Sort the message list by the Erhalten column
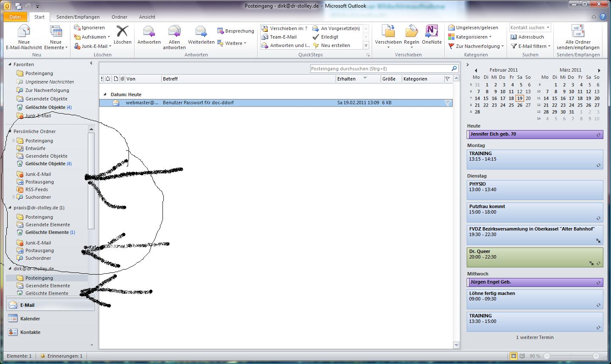 click(358, 79)
